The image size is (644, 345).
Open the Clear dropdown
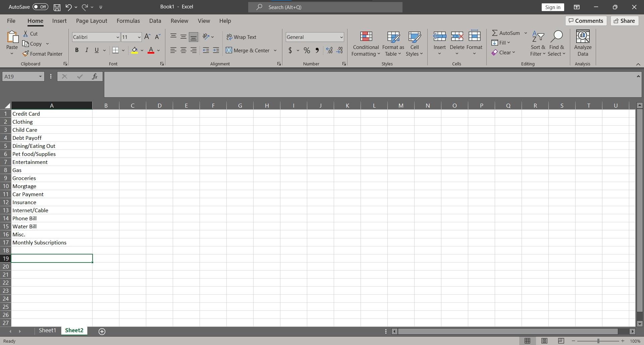point(503,52)
